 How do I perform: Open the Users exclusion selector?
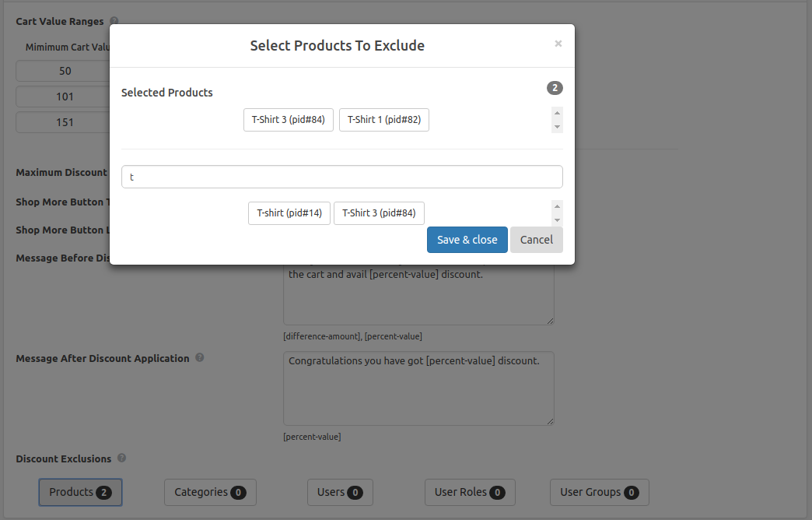[340, 492]
